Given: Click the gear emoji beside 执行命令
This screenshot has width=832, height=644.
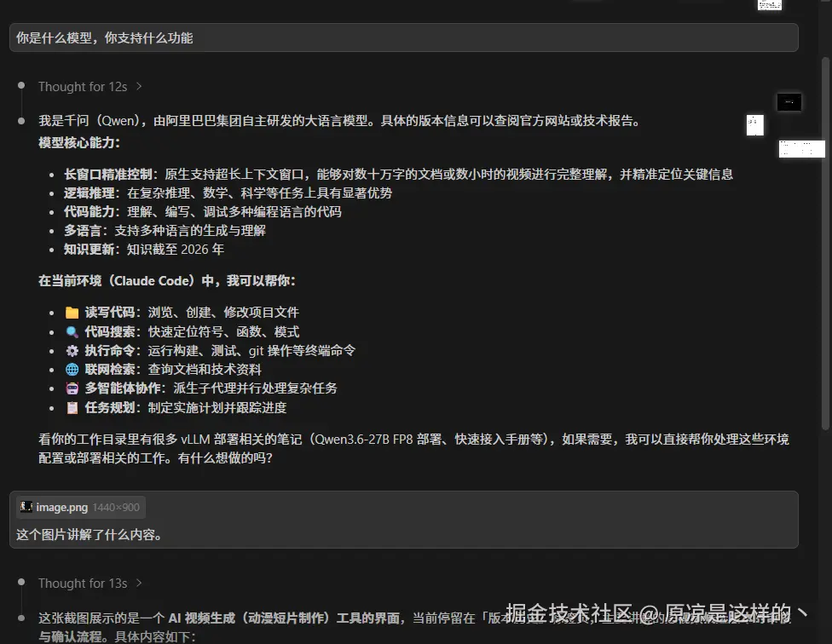Looking at the screenshot, I should [x=72, y=350].
